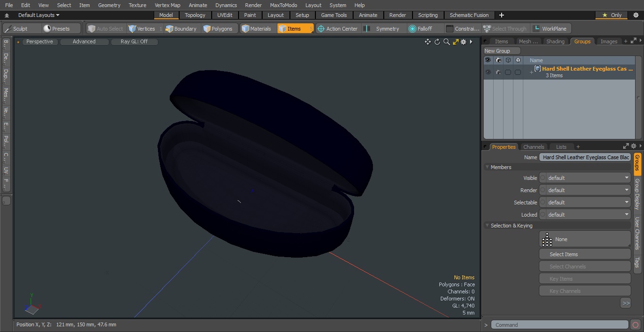Add a new layout tab with plus
This screenshot has width=644, height=332.
click(501, 15)
